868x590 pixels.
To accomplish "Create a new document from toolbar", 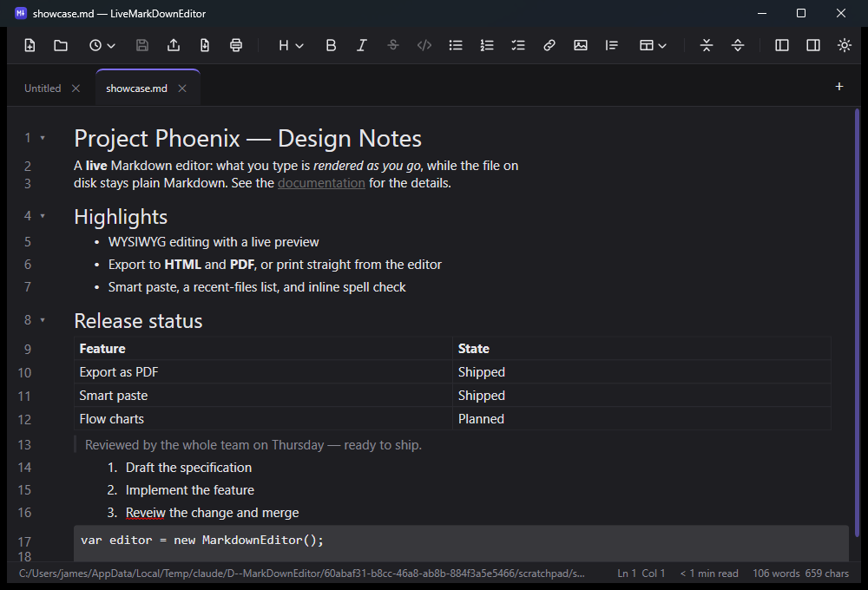I will [30, 45].
